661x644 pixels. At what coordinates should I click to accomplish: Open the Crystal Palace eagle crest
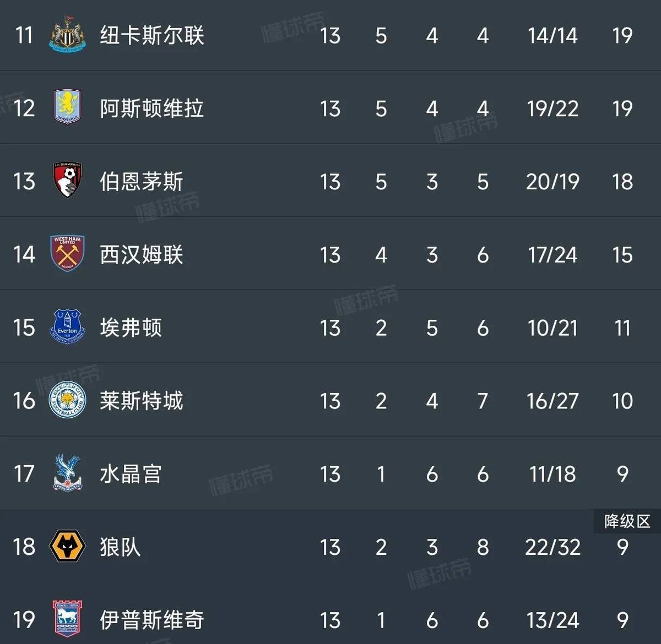click(x=67, y=473)
